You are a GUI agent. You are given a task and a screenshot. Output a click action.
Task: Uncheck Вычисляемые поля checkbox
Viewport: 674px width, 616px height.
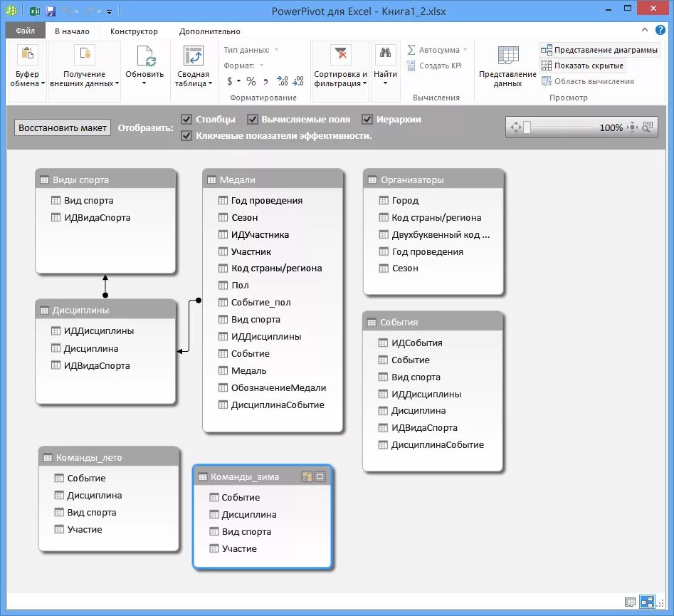click(x=253, y=119)
